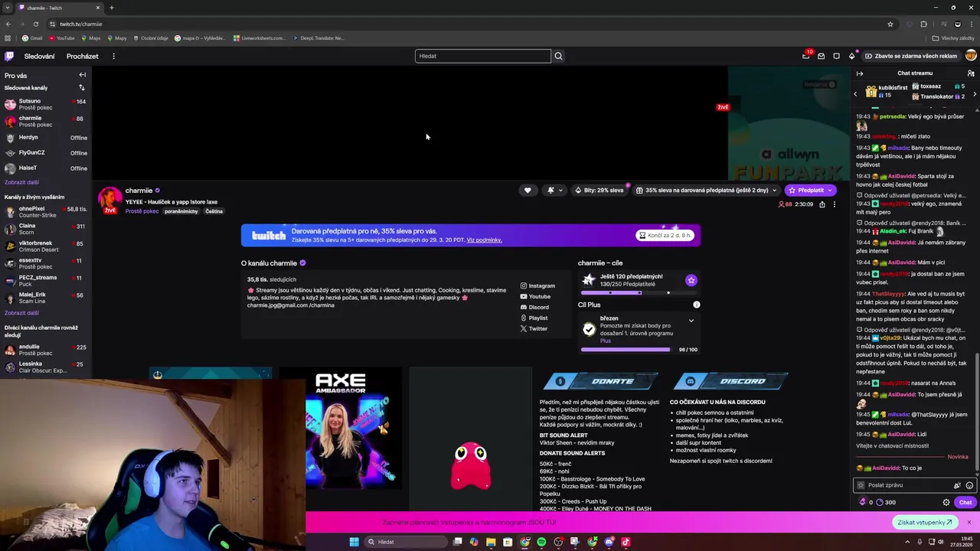980x551 pixels.
Task: Close the pink tickets banner
Action: 969,522
